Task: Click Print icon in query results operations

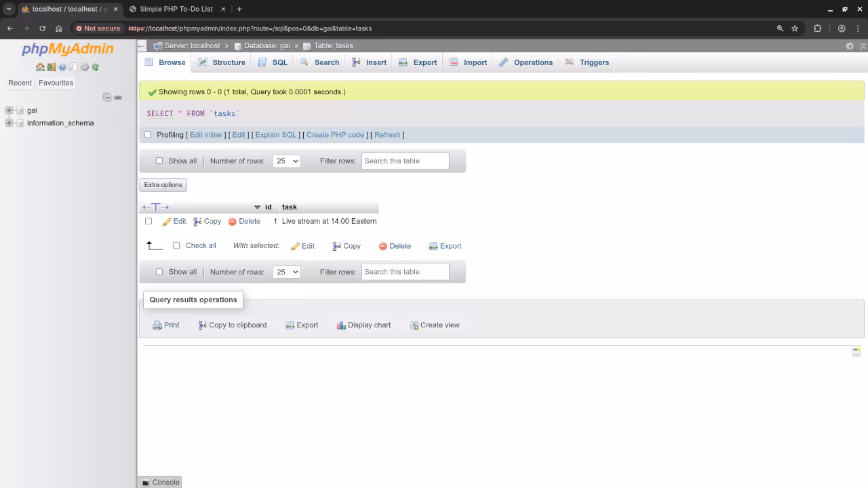Action: (x=165, y=325)
